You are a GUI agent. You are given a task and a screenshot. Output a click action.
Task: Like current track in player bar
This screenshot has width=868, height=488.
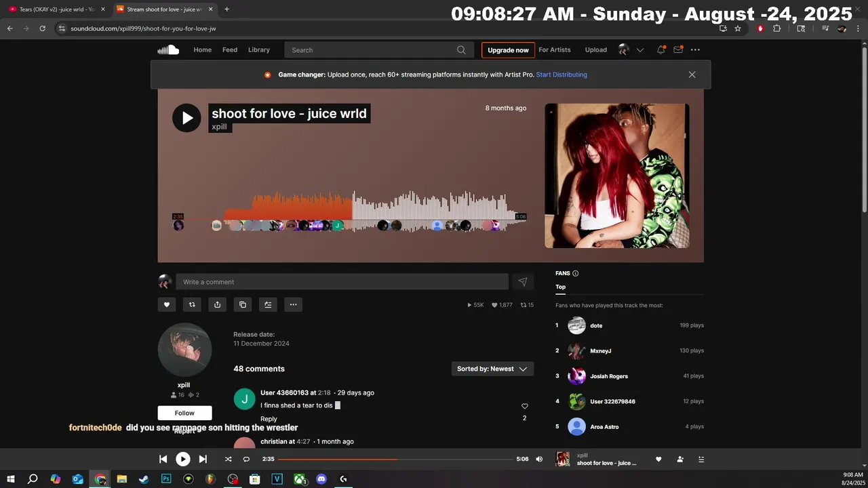[x=658, y=459]
